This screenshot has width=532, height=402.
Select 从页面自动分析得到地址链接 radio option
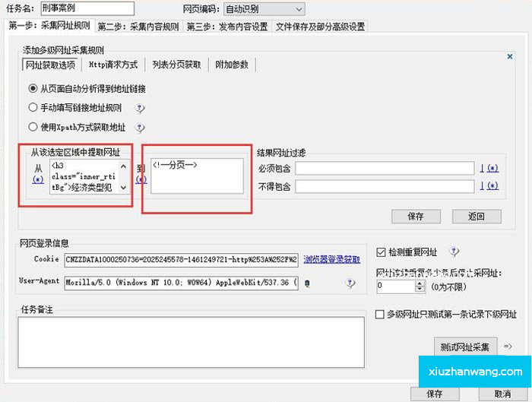coord(33,88)
